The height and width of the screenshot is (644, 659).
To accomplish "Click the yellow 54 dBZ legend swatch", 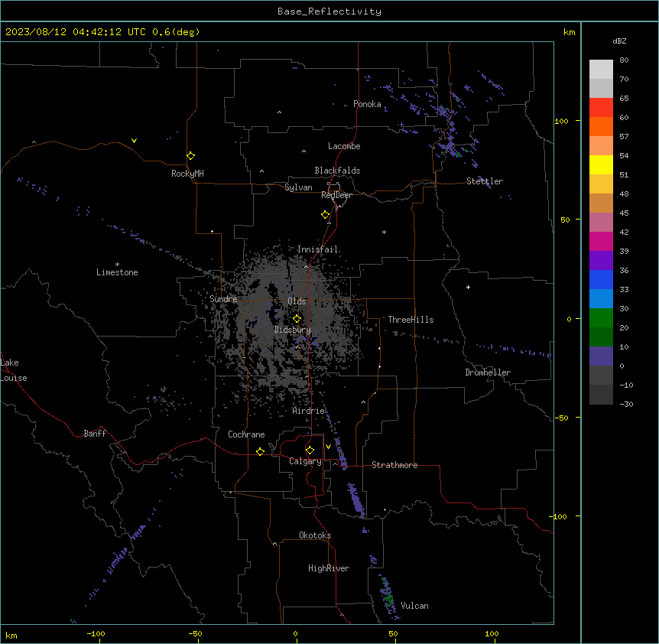I will click(601, 164).
